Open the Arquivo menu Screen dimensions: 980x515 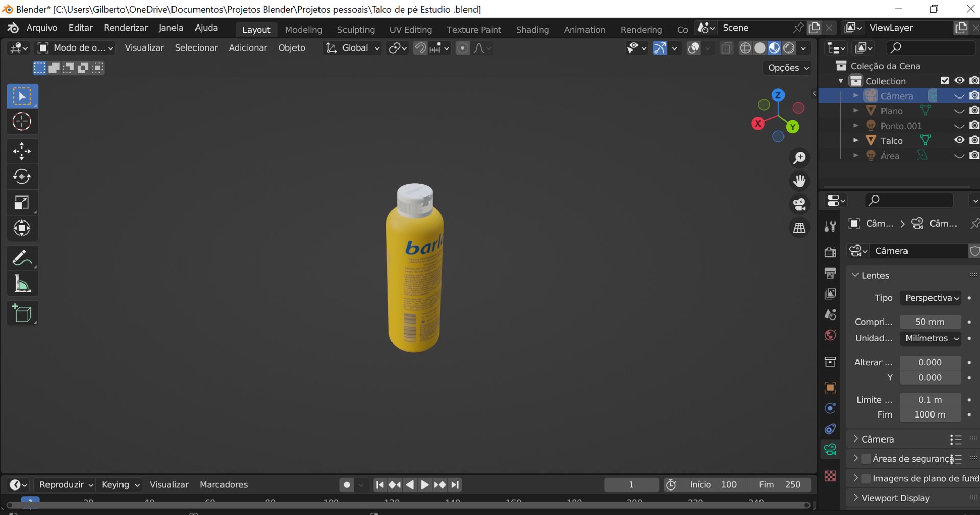[x=42, y=28]
